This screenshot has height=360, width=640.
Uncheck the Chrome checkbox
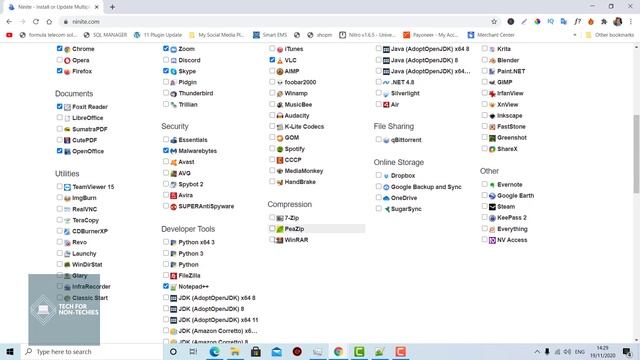click(60, 49)
